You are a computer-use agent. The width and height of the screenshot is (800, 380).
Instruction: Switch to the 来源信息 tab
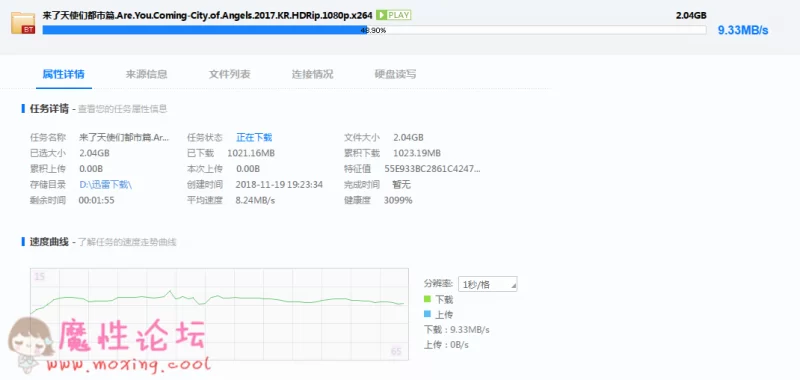pyautogui.click(x=146, y=74)
